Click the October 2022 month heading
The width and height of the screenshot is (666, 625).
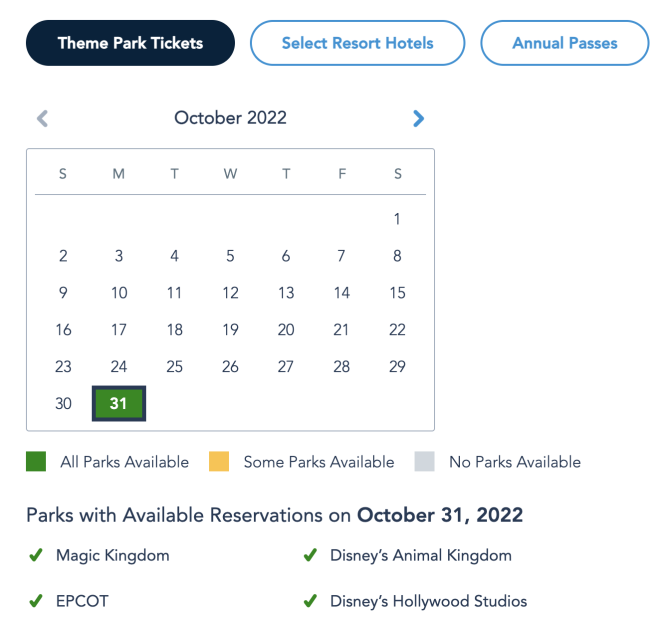(x=230, y=118)
